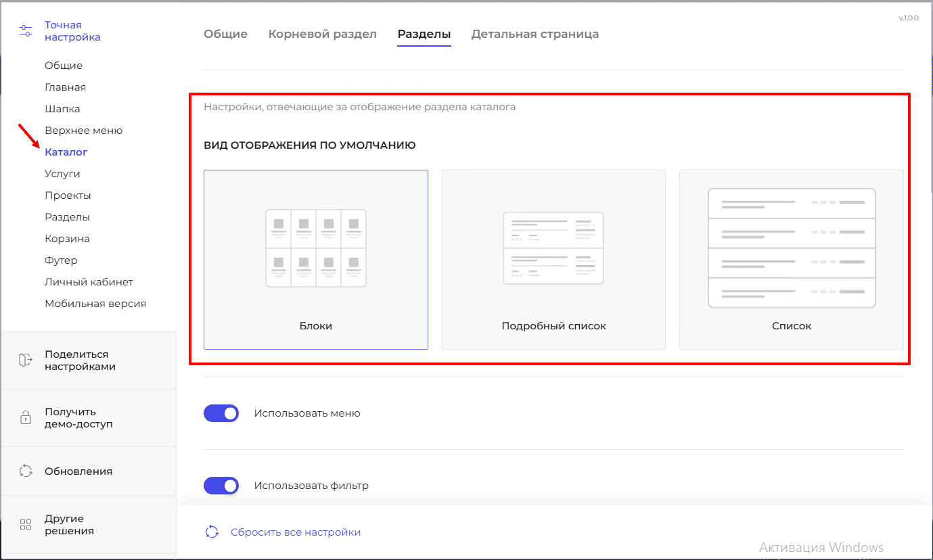Navigate to Личный кабинет settings

click(89, 282)
